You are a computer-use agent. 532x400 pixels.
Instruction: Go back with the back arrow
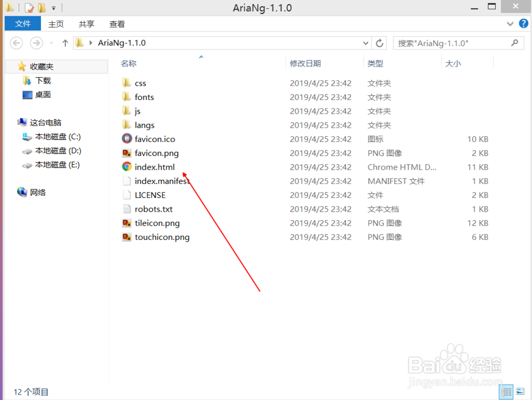click(16, 43)
